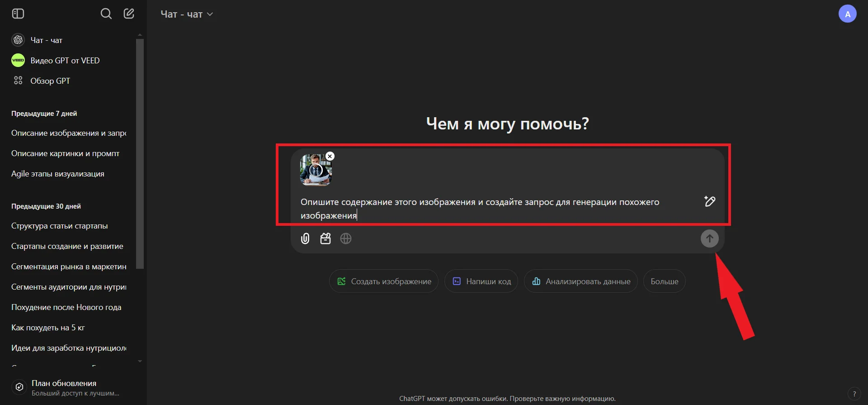Expand the Чат - чат model dropdown
This screenshot has height=405, width=868.
pos(187,14)
